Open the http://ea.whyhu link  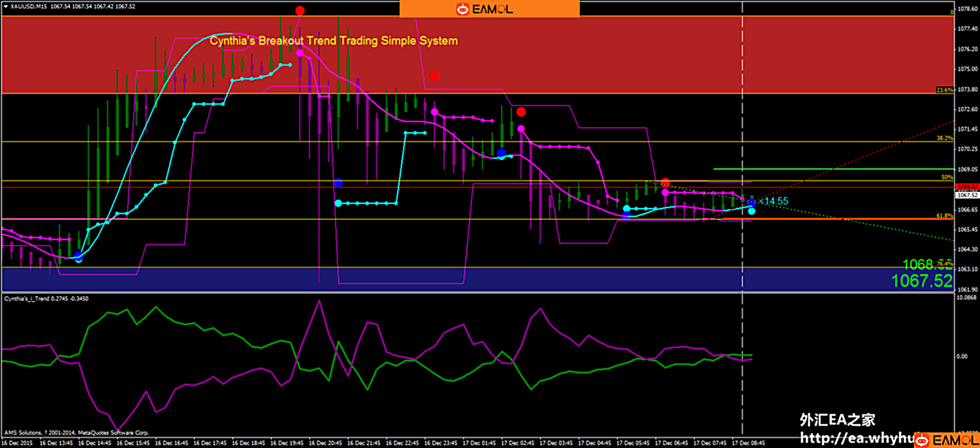click(x=856, y=438)
